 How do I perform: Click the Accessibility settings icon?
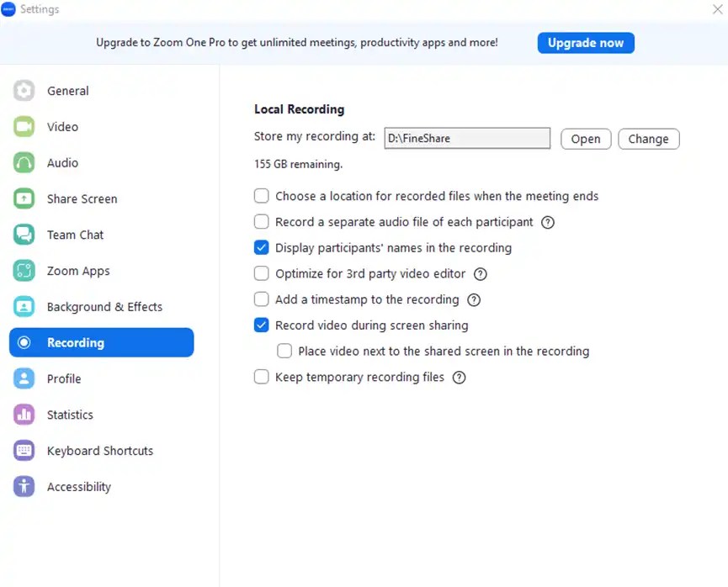[x=24, y=487]
